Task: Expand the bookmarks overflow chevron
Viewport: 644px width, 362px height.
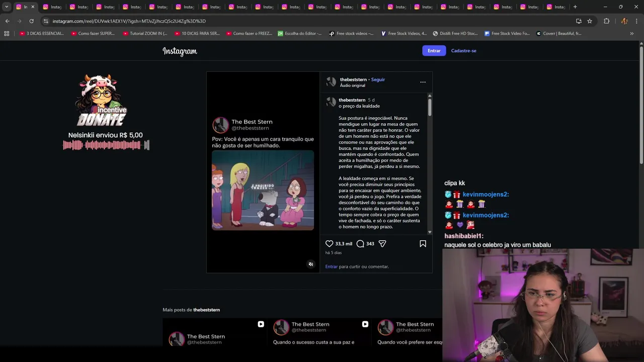Action: (x=632, y=34)
